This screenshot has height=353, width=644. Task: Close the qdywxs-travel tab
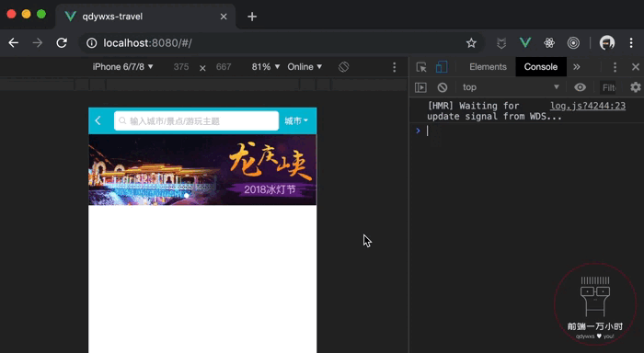coord(224,17)
